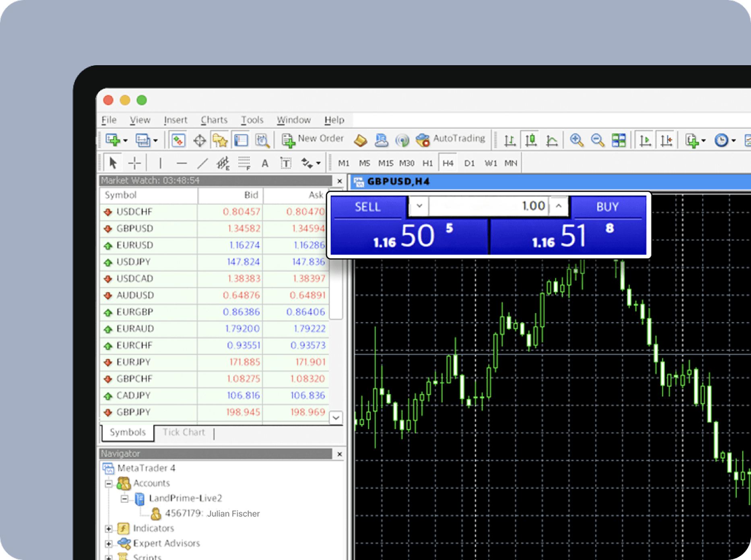Switch to the Tick Chart tab

[x=184, y=432]
